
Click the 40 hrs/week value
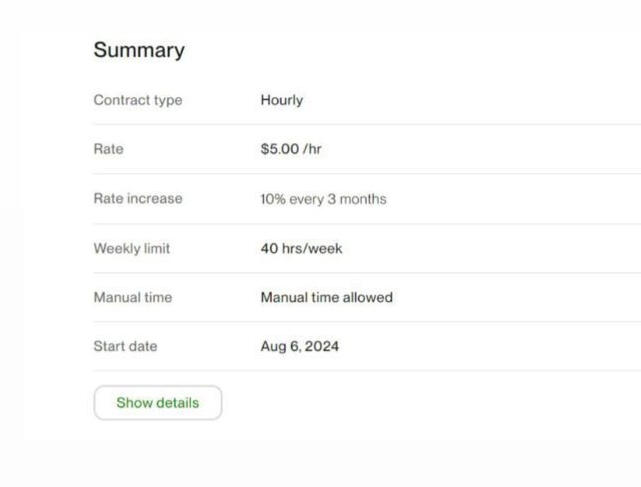coord(301,248)
